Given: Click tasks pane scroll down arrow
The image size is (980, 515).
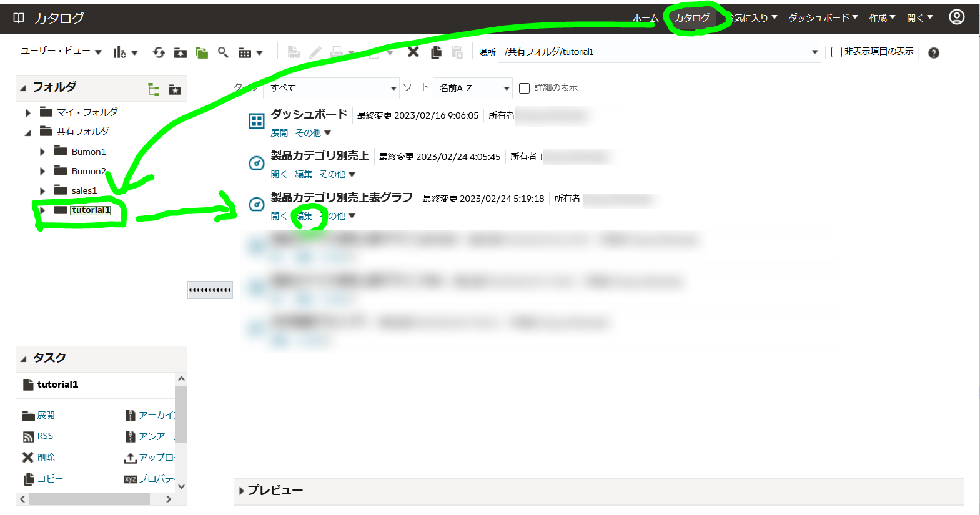Looking at the screenshot, I should point(181,486).
